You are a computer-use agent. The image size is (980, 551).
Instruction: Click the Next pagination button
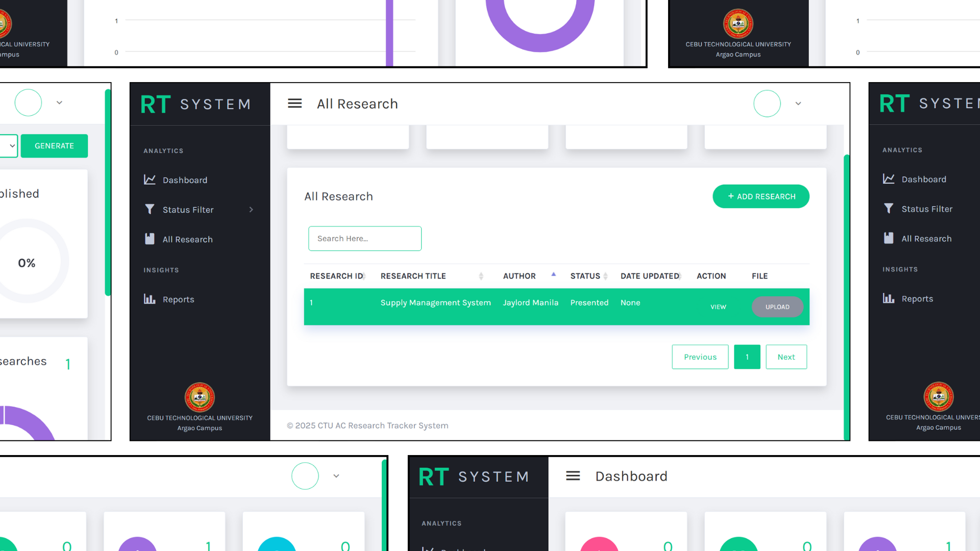pyautogui.click(x=786, y=357)
